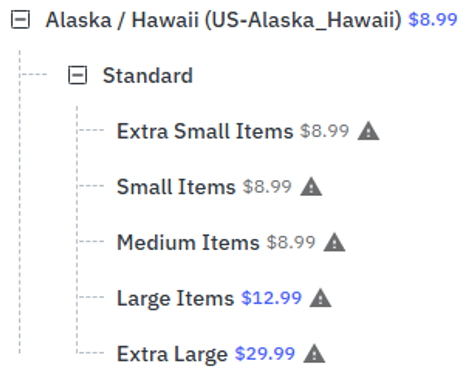Select the Extra Small Items entry
The image size is (467, 376).
[x=205, y=131]
